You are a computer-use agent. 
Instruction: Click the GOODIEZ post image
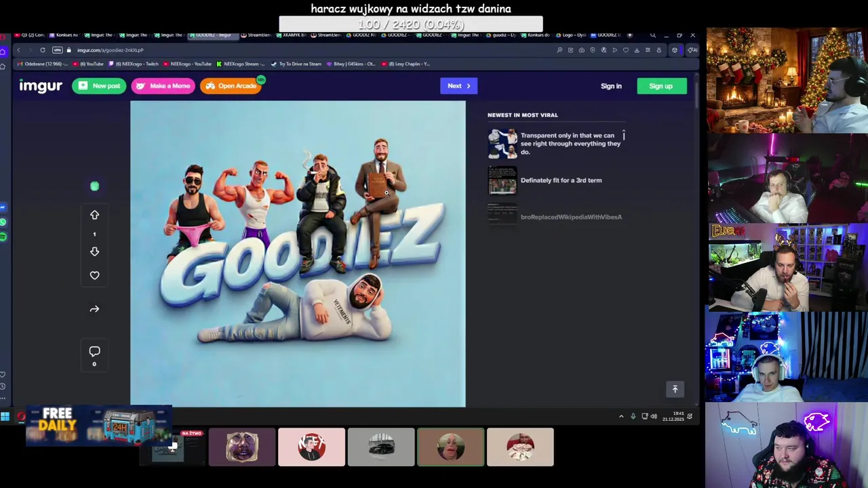click(x=298, y=253)
